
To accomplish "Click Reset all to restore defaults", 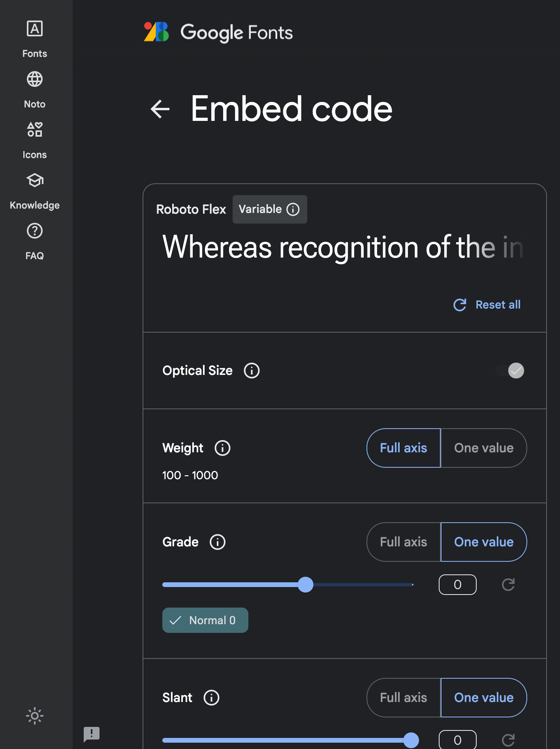I will pos(487,305).
